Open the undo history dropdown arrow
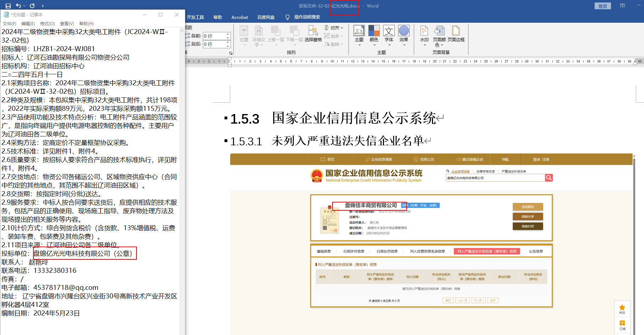Image resolution: width=644 pixels, height=335 pixels. [24, 6]
